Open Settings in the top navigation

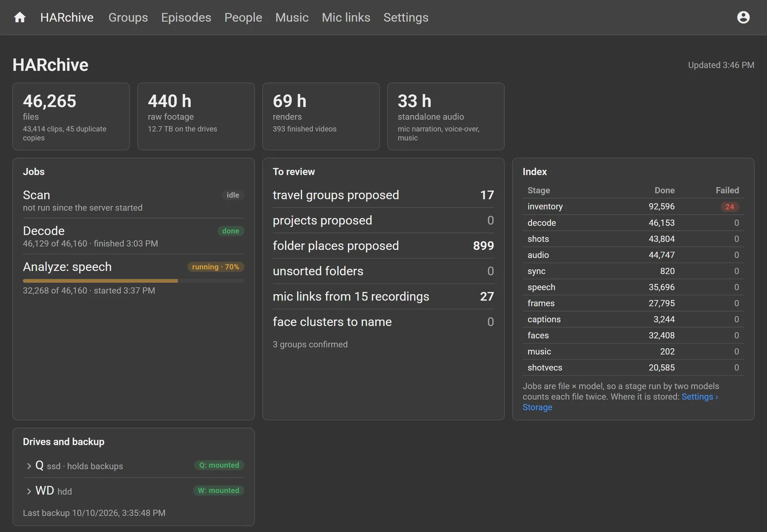click(406, 17)
